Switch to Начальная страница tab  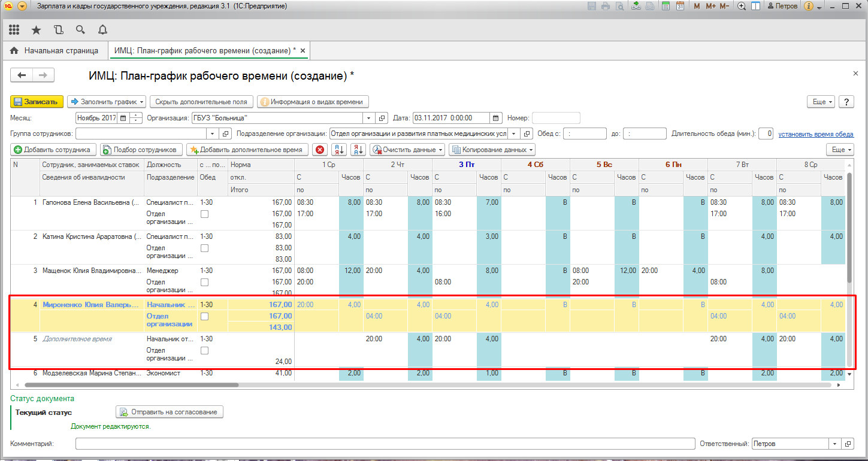[x=55, y=51]
